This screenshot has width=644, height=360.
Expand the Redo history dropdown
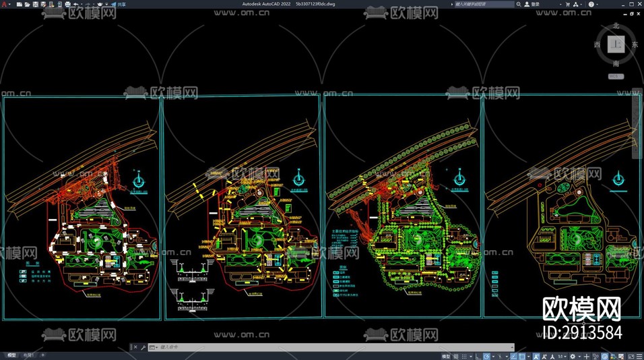click(x=93, y=4)
